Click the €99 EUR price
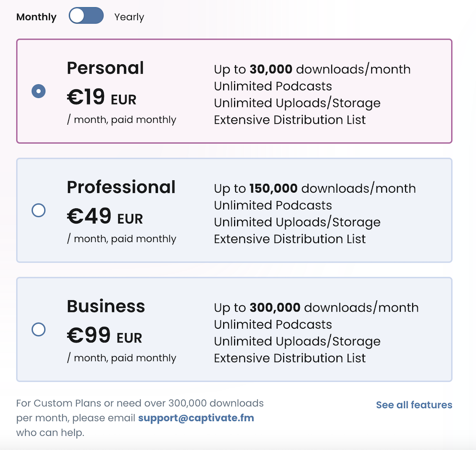Screen dimensions: 476x450 tap(104, 336)
